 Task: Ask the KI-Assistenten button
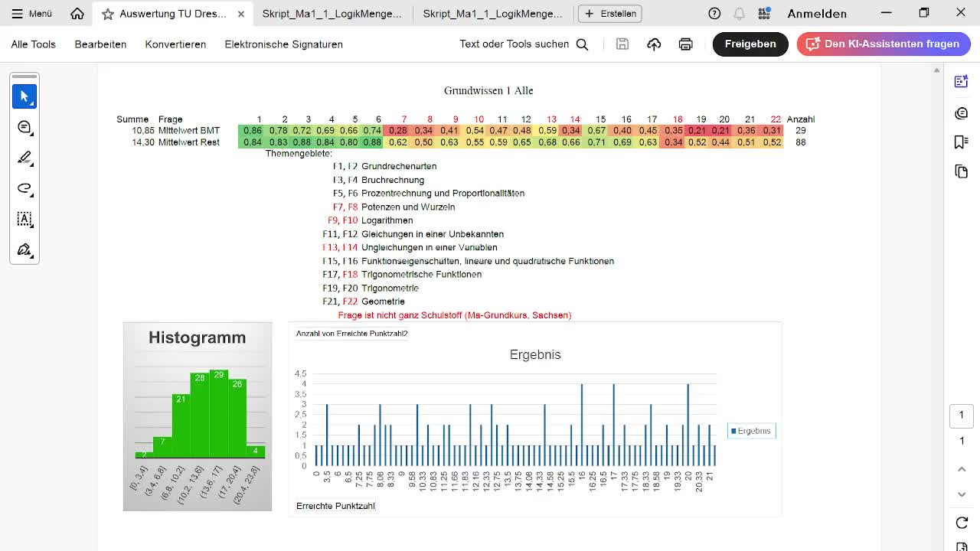click(884, 44)
